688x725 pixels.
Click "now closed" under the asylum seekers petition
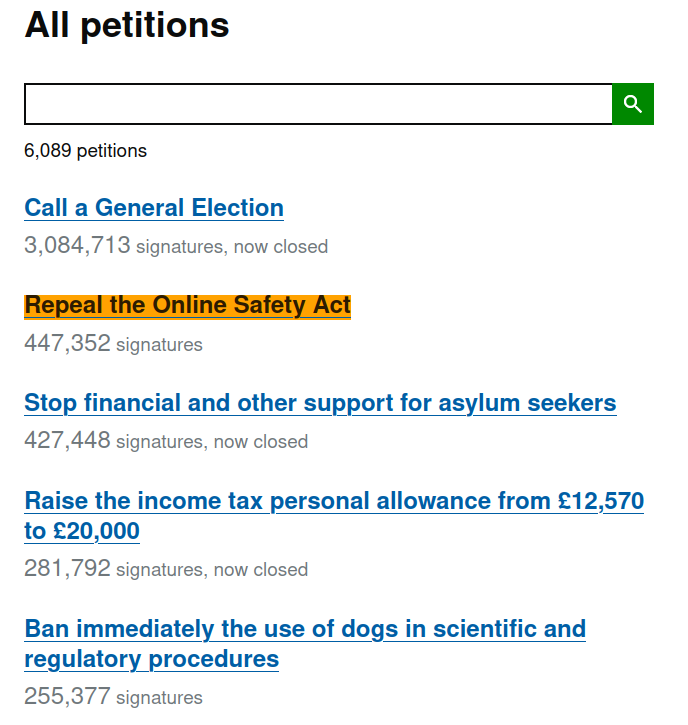pos(261,442)
